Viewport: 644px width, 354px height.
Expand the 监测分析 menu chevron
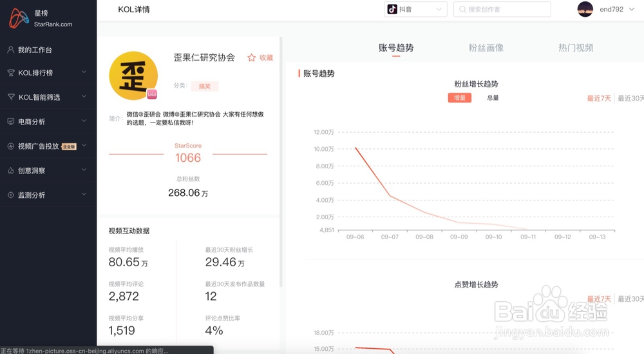pyautogui.click(x=84, y=194)
